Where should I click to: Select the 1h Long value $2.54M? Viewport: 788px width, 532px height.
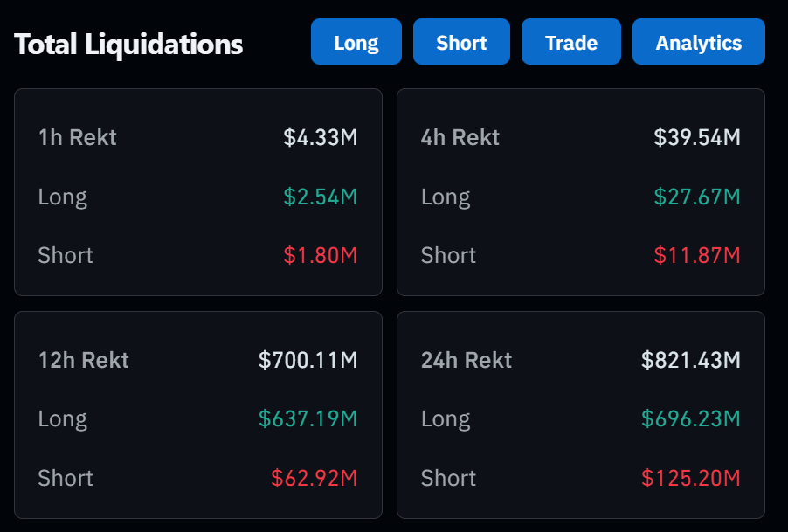click(x=321, y=197)
